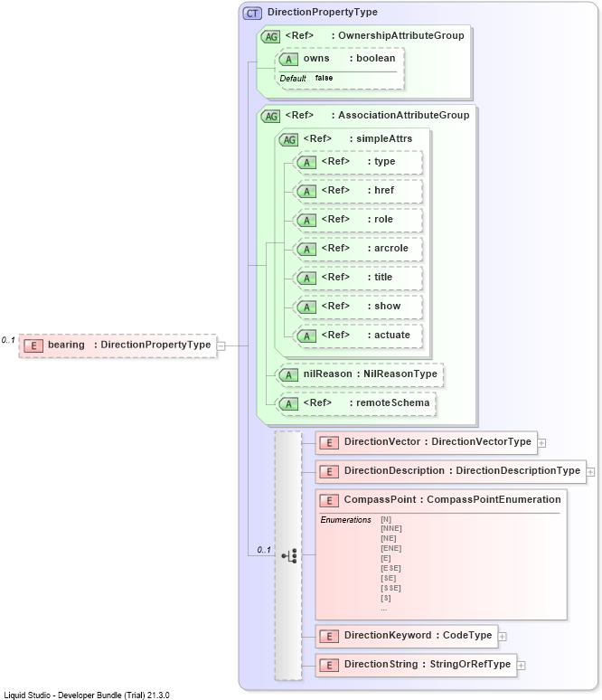602x700 pixels.
Task: Click the [SE] enumeration value
Action: (389, 578)
